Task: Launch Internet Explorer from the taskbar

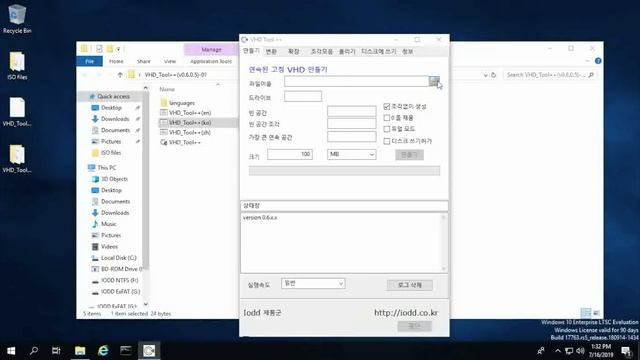Action: coord(103,351)
